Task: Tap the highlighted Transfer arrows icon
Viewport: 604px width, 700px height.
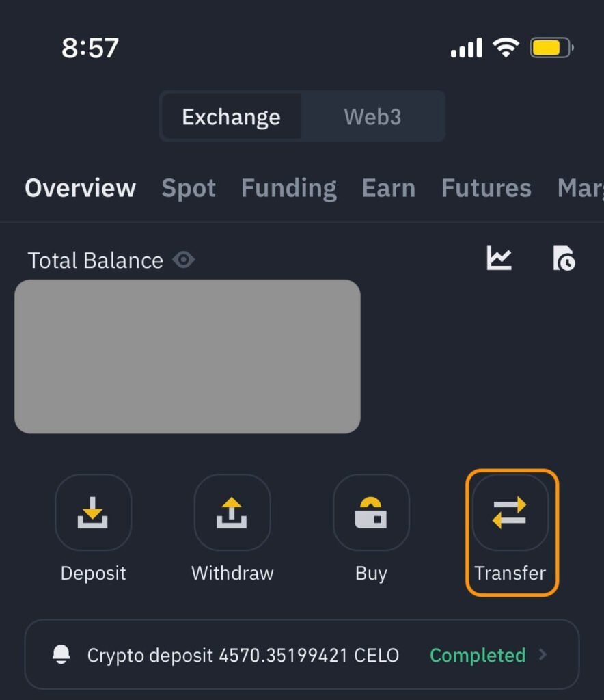Action: (510, 513)
